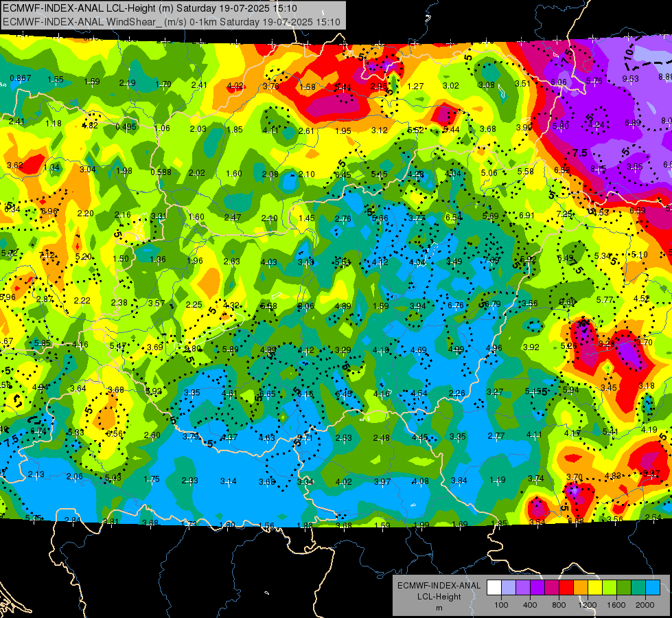Click the wind shear value '6.54'
This screenshot has width=672, height=618.
pyautogui.click(x=454, y=218)
